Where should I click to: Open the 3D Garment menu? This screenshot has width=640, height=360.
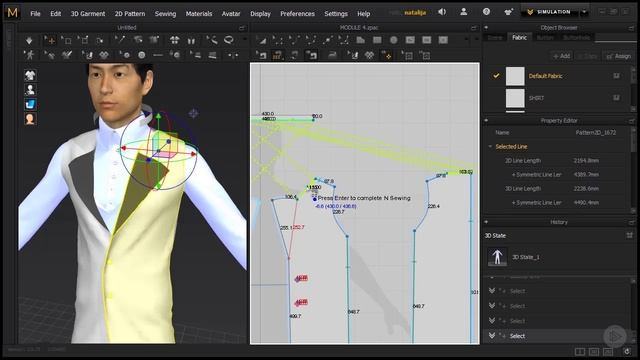click(x=88, y=13)
